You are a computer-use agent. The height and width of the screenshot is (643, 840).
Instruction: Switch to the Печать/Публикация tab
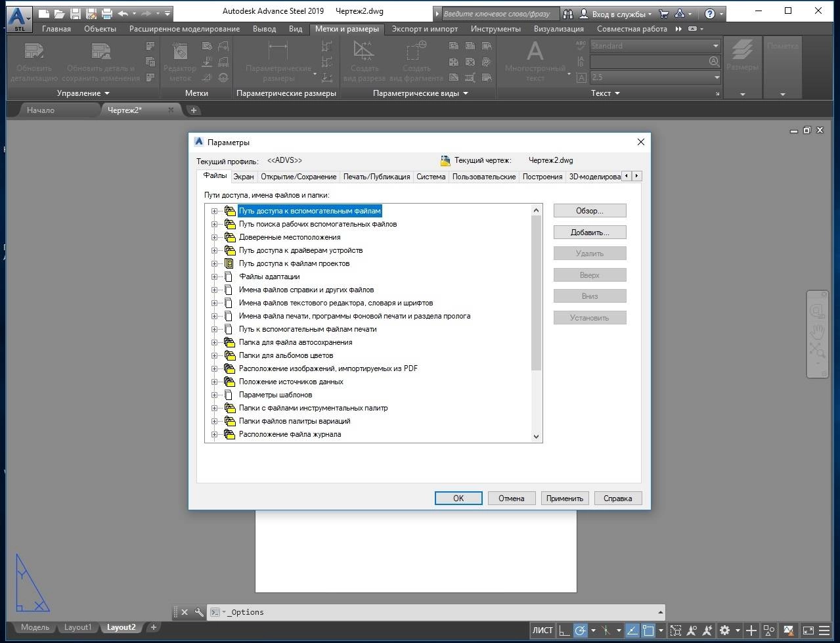[377, 177]
